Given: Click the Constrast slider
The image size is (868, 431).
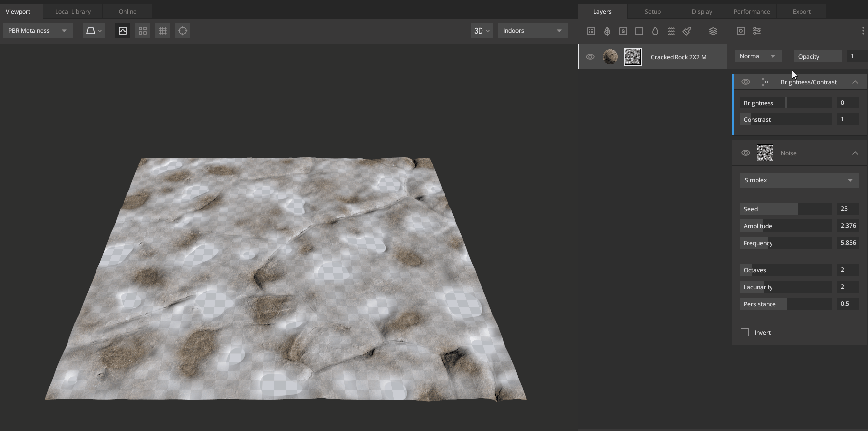Looking at the screenshot, I should coord(785,119).
